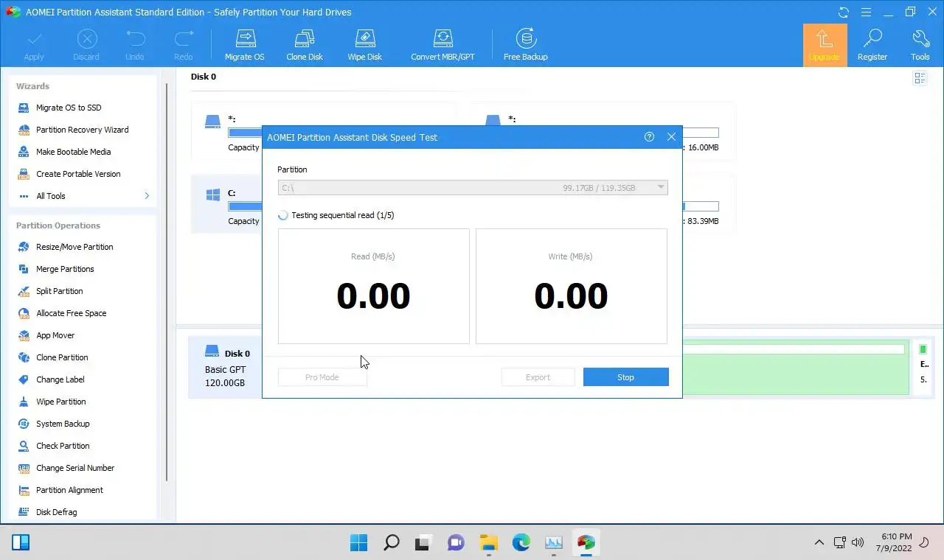
Task: Show hidden system tray icons
Action: (x=819, y=543)
